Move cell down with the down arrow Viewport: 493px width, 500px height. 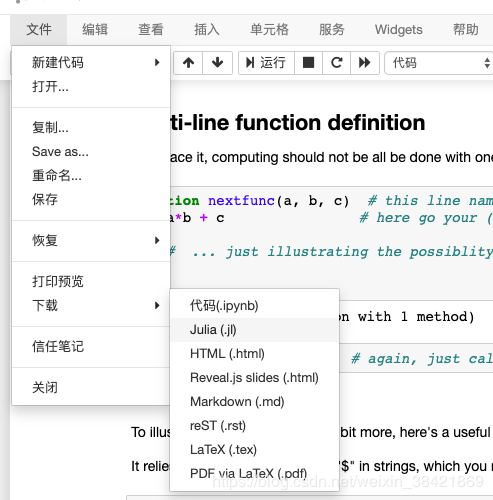click(x=217, y=63)
